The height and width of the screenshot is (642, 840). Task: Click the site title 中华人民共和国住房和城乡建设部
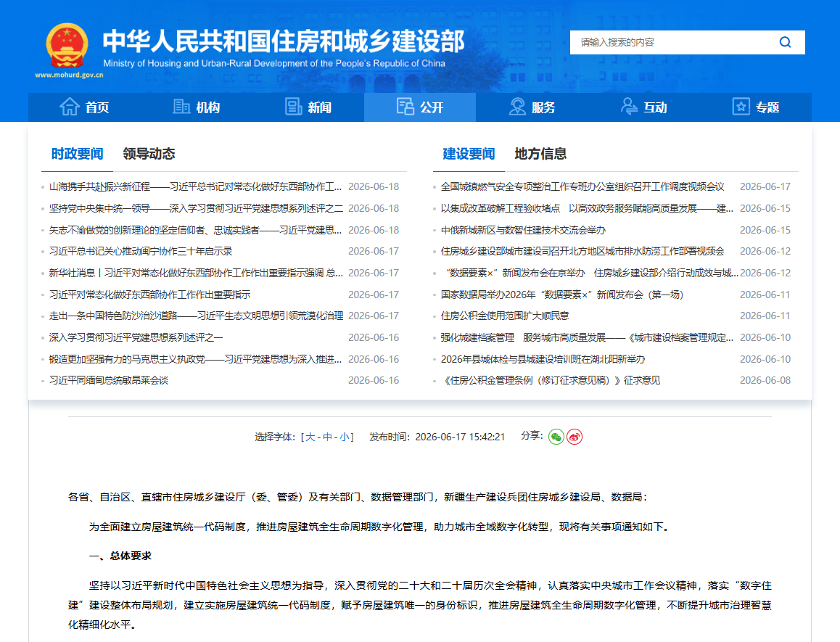coord(284,41)
